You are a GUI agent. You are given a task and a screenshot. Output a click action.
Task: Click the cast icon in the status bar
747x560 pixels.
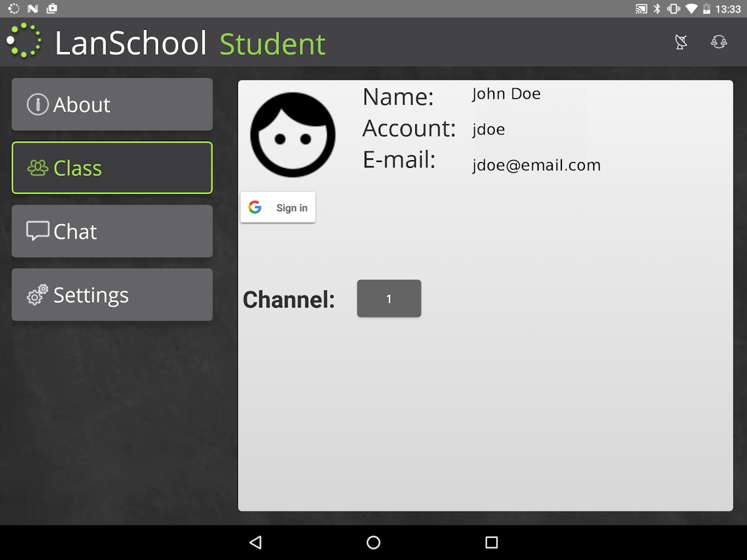tap(640, 9)
